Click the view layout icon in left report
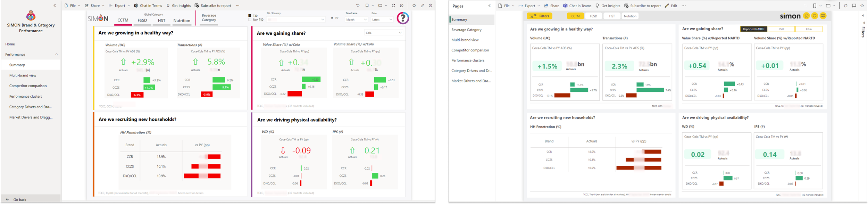Viewport: 868px width, 204px height. pyautogui.click(x=380, y=6)
